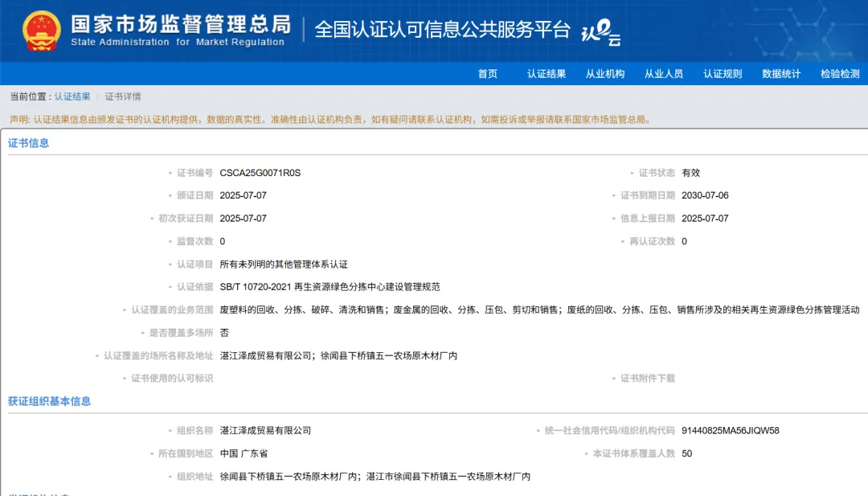The image size is (868, 496).
Task: Click the 全国认证认可信息公共服务平台 platform title
Action: click(442, 30)
